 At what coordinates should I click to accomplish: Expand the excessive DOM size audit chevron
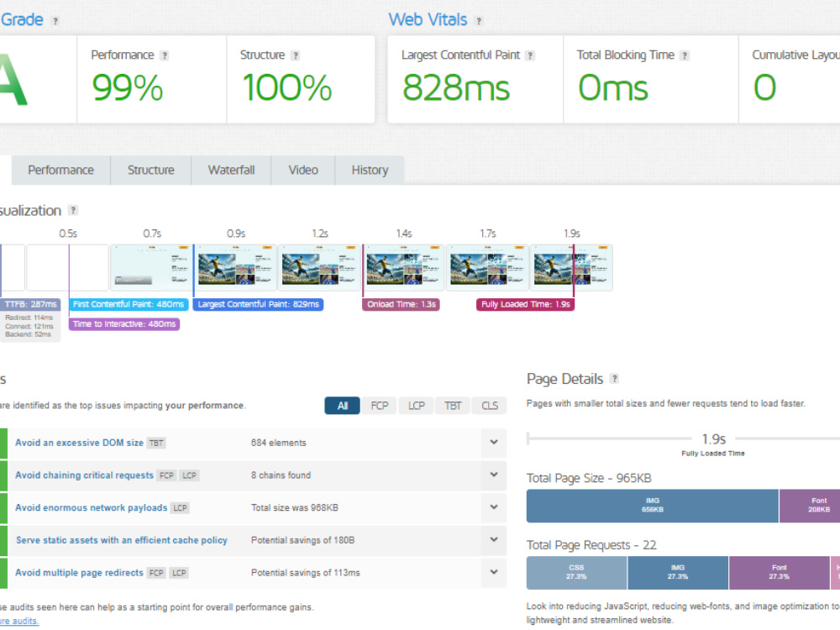494,443
